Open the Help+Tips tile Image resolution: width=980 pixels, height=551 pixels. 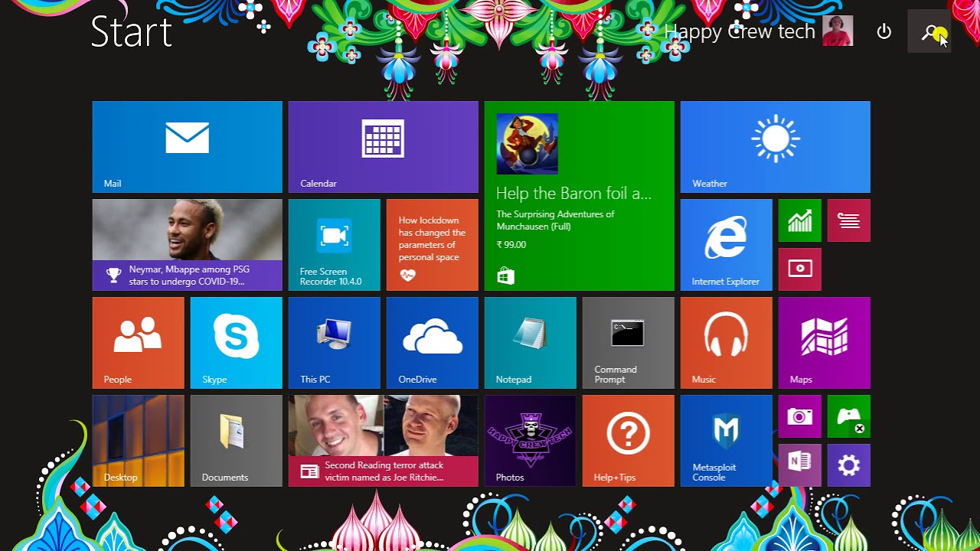tap(628, 441)
